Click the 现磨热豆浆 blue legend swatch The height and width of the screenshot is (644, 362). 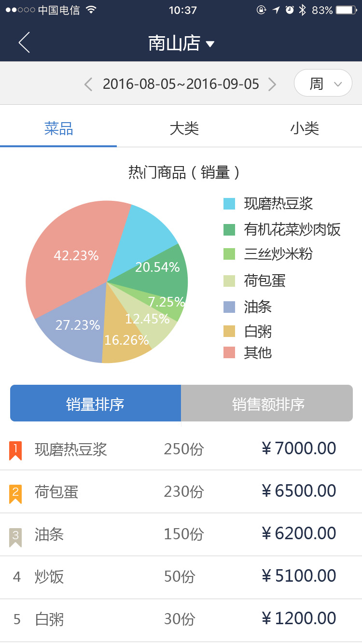click(x=229, y=204)
